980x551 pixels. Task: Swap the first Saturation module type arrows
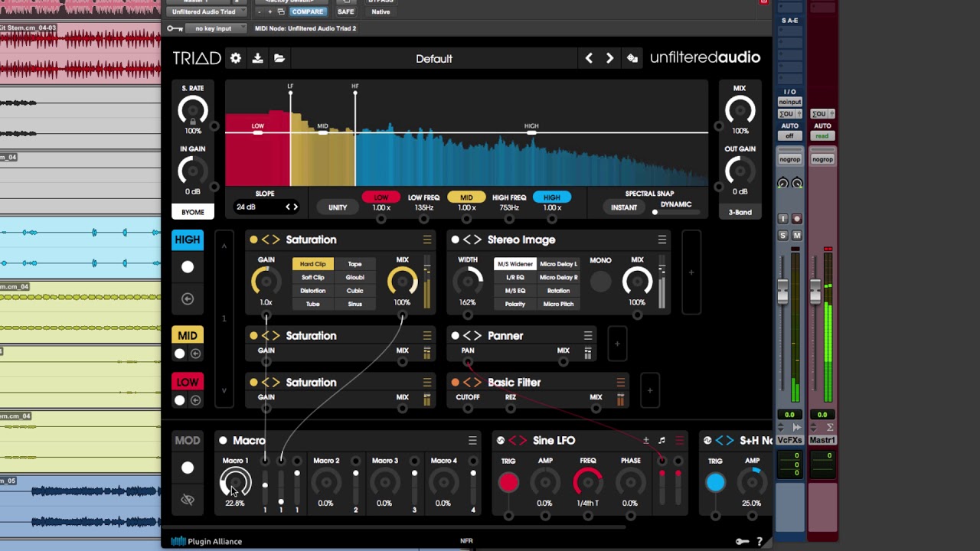click(270, 240)
